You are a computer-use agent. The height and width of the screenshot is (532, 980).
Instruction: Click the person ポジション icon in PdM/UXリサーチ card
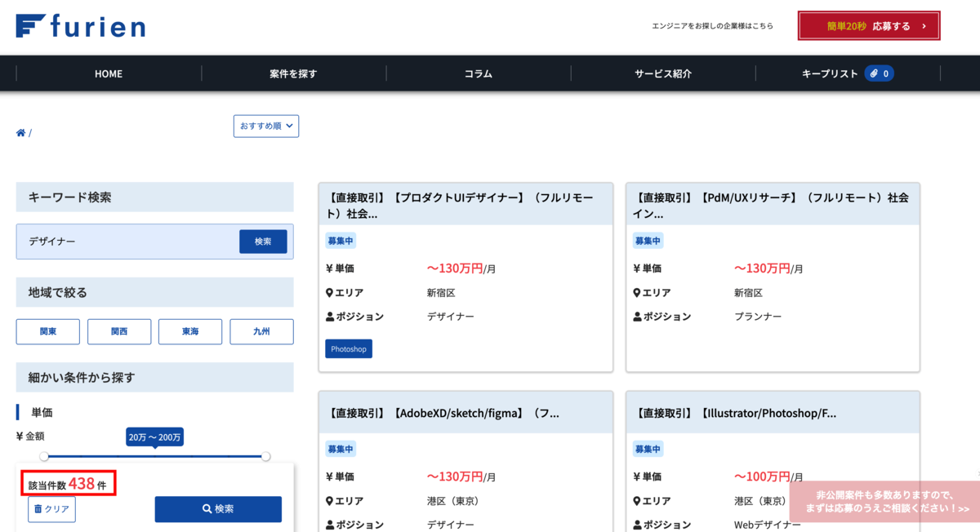click(636, 317)
